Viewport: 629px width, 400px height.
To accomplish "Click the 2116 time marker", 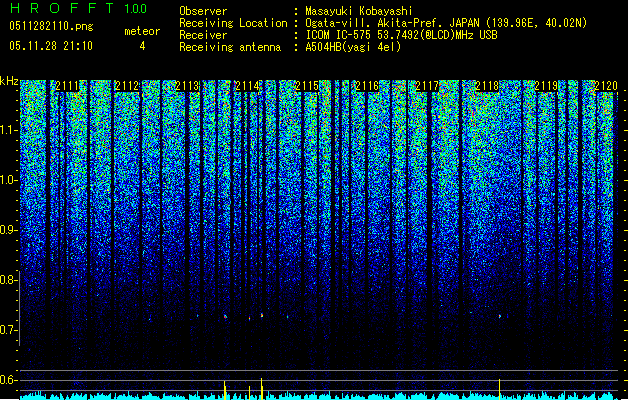I will [367, 86].
